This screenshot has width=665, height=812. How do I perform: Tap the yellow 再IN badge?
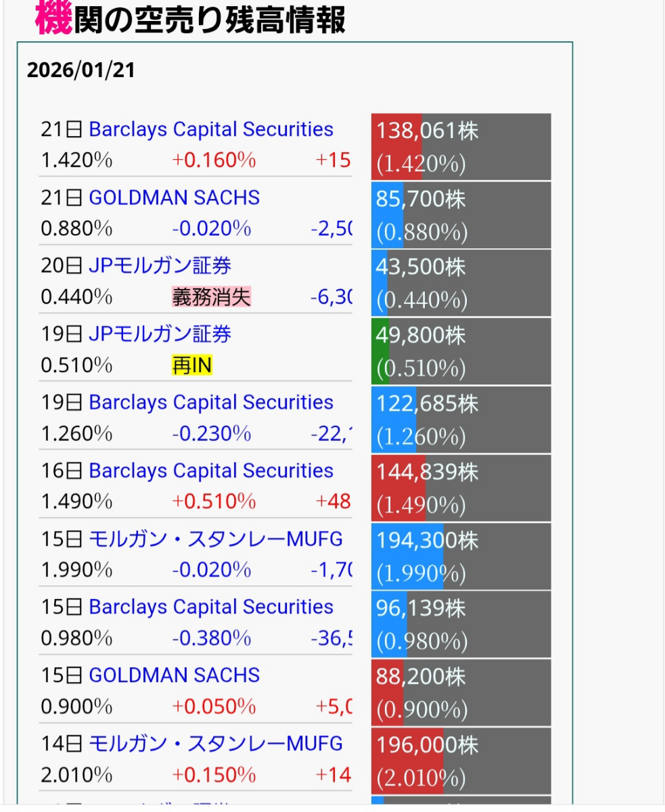192,366
